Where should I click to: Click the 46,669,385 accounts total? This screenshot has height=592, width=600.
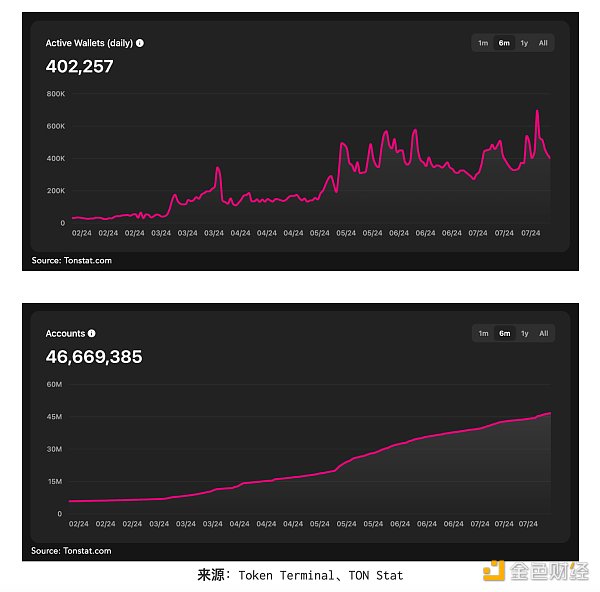94,357
